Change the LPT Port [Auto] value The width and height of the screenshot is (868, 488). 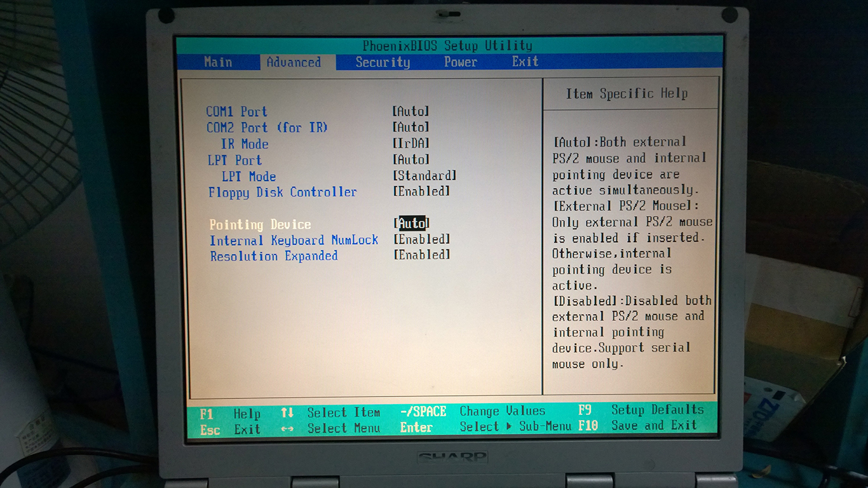click(411, 159)
